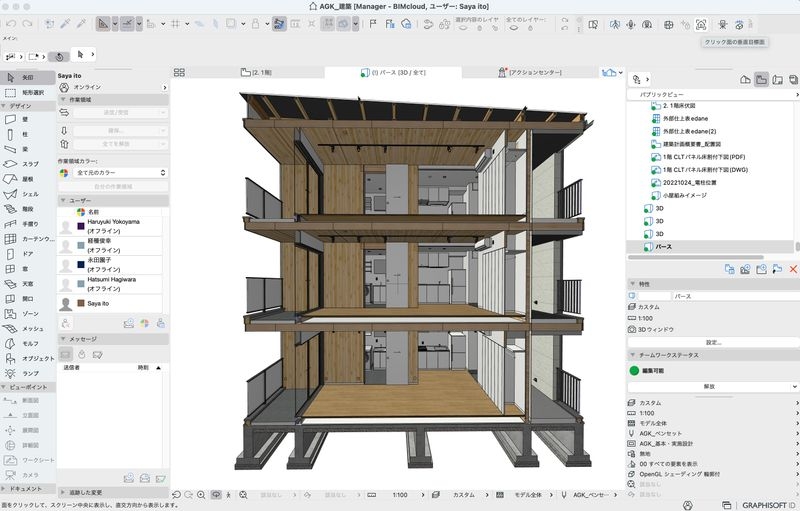Toggle the ruler guide button in toolbar

click(x=103, y=24)
